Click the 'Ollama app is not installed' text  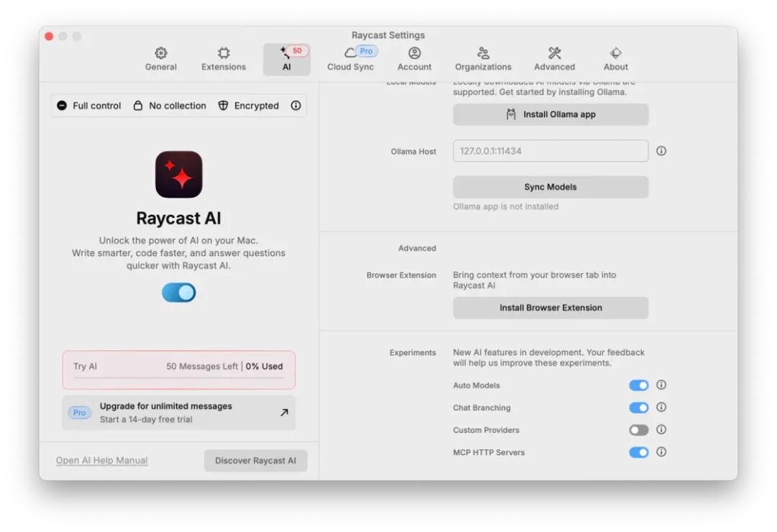[506, 206]
